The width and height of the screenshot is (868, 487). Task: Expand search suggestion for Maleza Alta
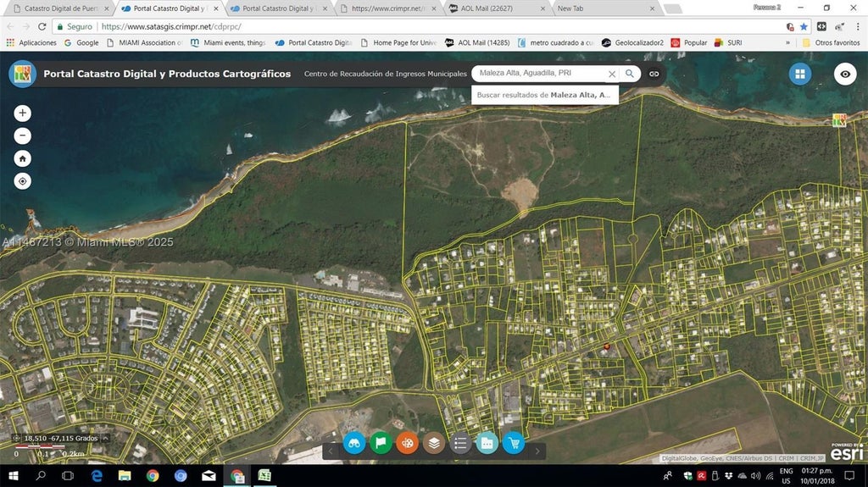coord(544,96)
